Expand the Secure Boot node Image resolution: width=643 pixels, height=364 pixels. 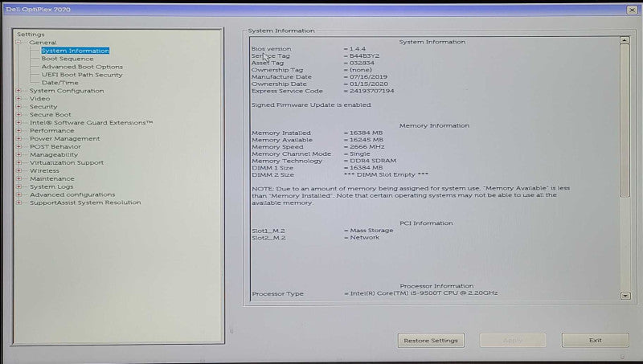(18, 114)
